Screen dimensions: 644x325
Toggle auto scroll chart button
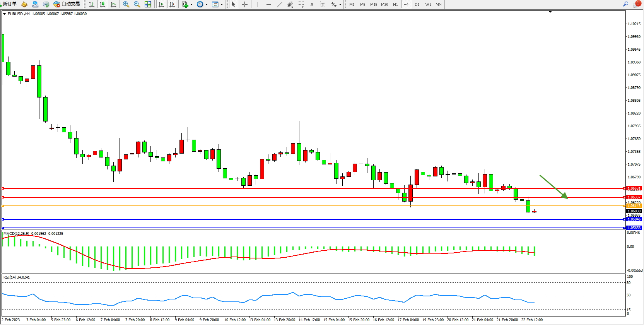pyautogui.click(x=161, y=4)
